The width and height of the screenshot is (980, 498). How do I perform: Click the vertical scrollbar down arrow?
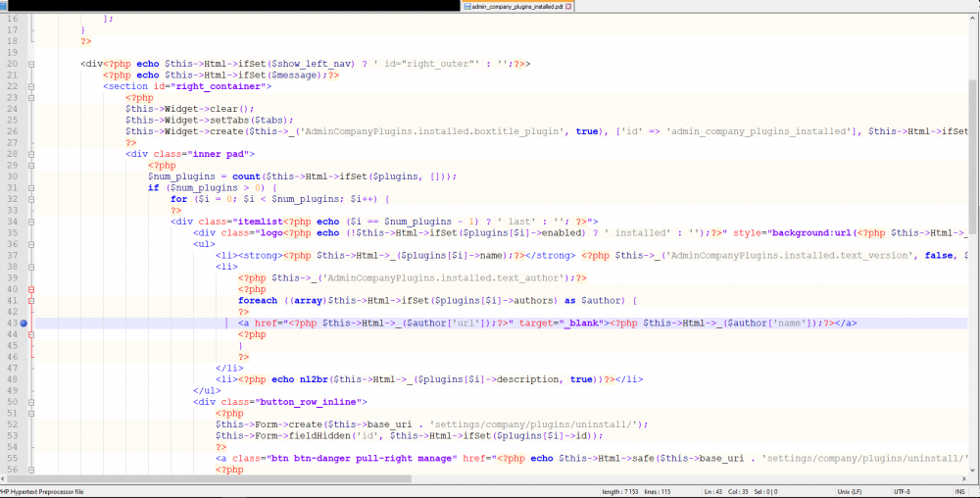(x=973, y=470)
